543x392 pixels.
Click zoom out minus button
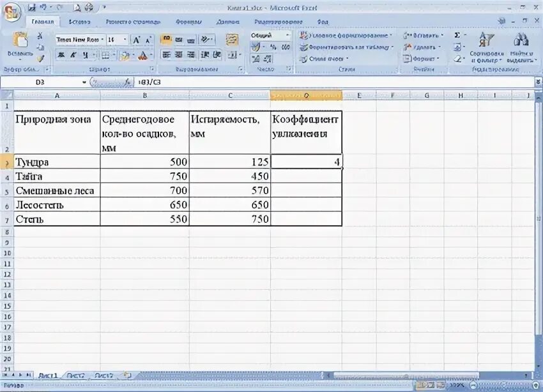coord(473,385)
